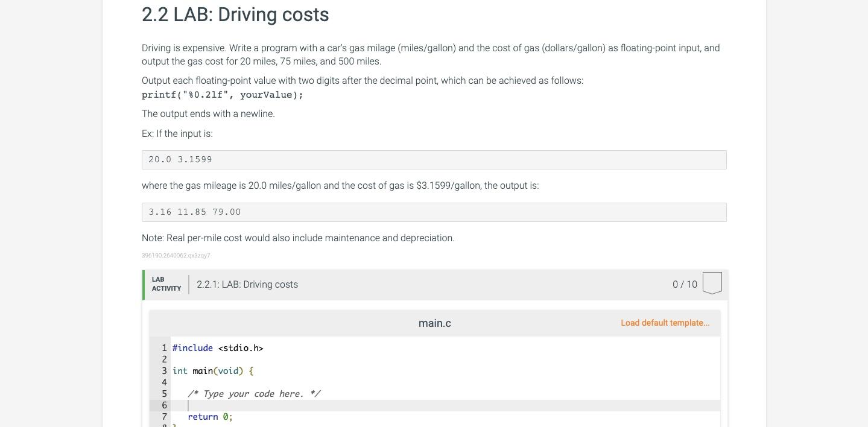
Task: Click the bookmark ribbon icon beside the score
Action: (712, 283)
